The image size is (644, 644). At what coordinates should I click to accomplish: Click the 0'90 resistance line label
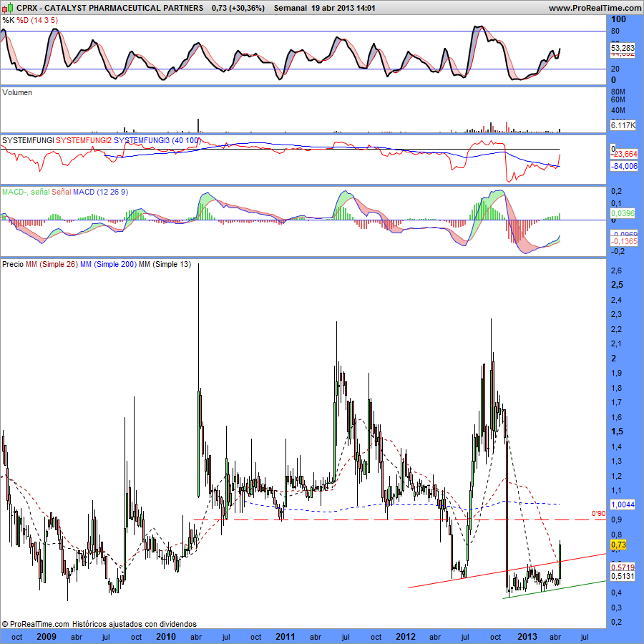point(598,513)
